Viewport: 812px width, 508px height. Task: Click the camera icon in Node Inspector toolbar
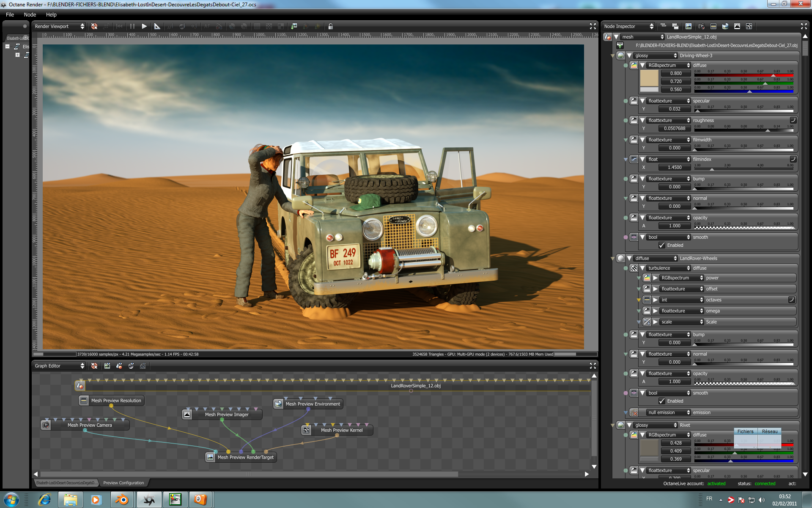tap(701, 26)
